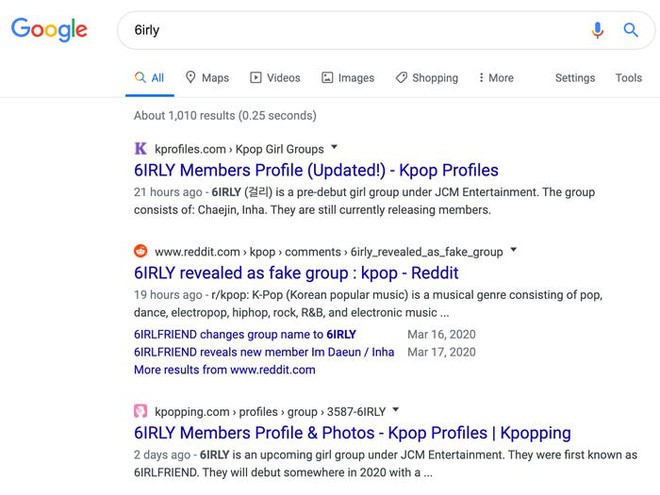Click the Google logo
660x495 pixels.
[x=49, y=30]
